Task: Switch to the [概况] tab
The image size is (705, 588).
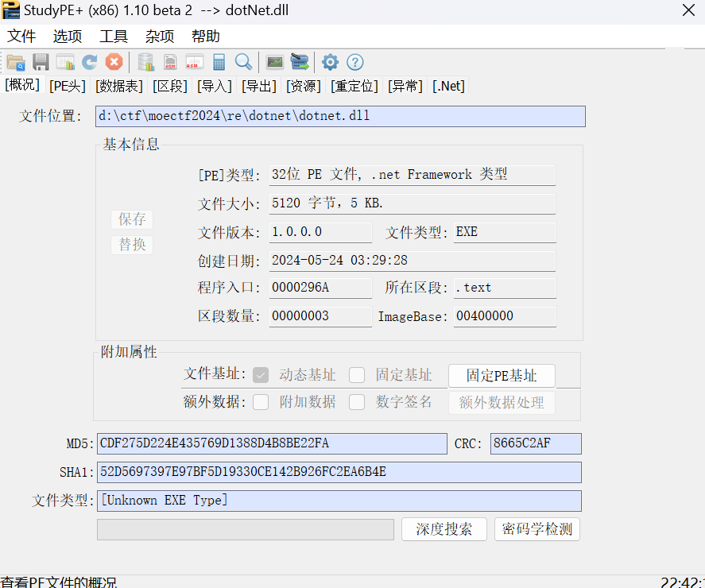Action: (22, 84)
